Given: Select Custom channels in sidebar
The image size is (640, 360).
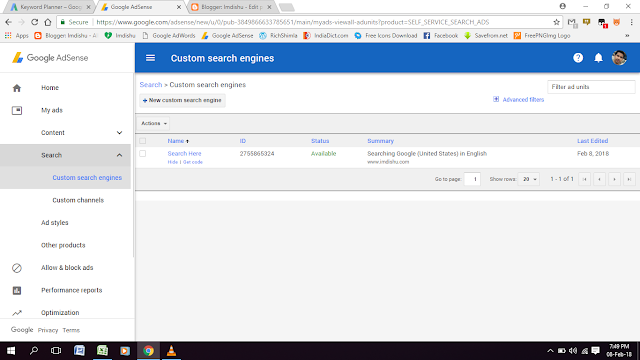Looking at the screenshot, I should pyautogui.click(x=78, y=200).
